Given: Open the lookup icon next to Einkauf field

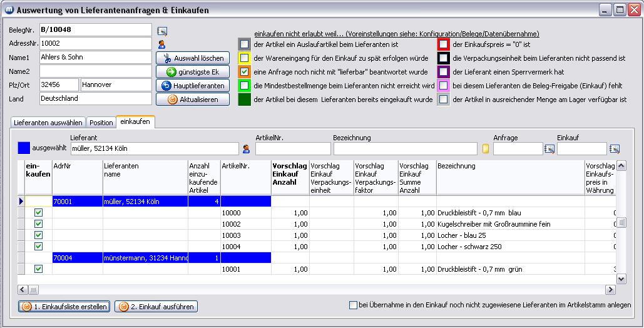Looking at the screenshot, I should 614,149.
